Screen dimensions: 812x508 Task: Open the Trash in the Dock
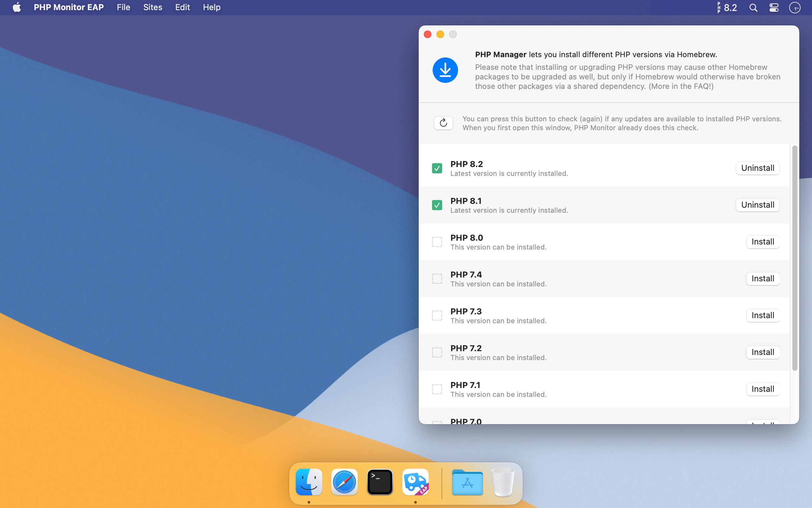[x=503, y=482]
